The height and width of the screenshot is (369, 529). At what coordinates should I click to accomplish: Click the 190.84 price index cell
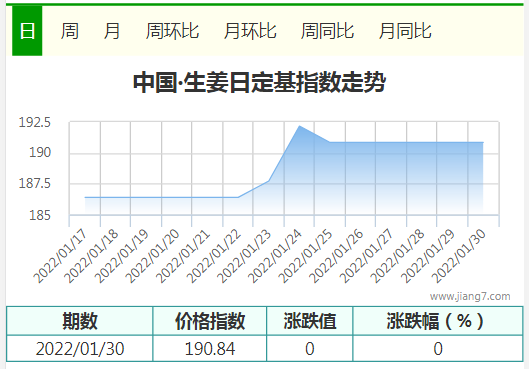(210, 348)
